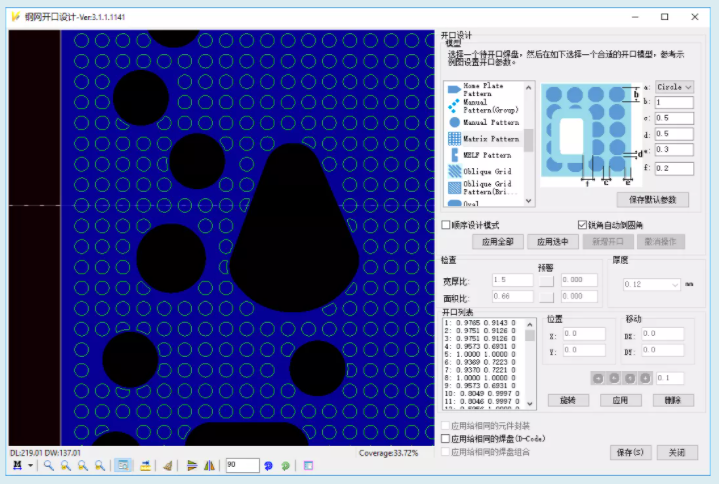Toggle the highlighted zoom-window tool
This screenshot has width=719, height=484.
pyautogui.click(x=123, y=466)
